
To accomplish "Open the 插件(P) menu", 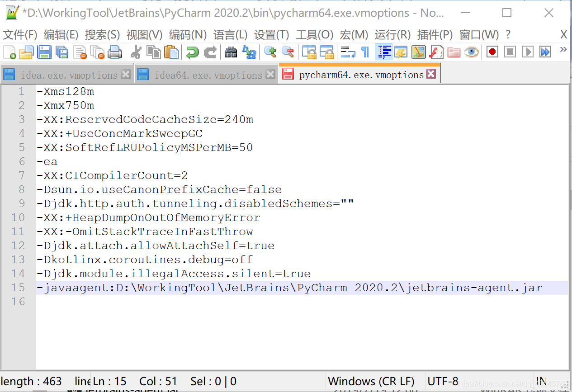I will pos(435,35).
